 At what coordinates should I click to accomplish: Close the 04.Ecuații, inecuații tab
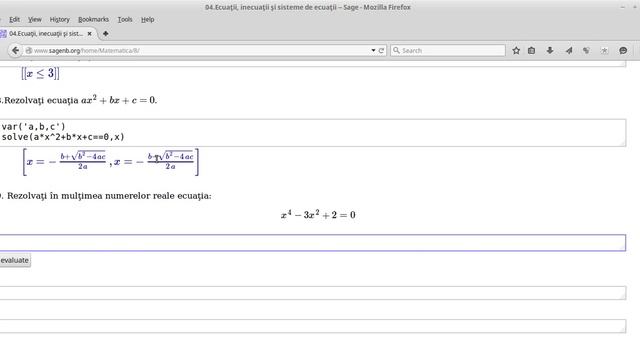[89, 34]
